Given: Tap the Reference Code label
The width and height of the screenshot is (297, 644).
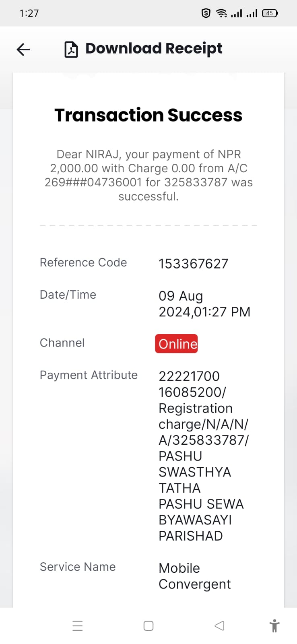Looking at the screenshot, I should point(83,262).
